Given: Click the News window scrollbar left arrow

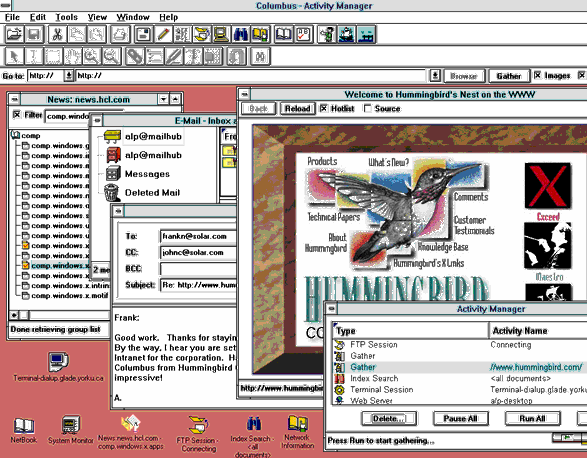Looking at the screenshot, I should click(x=14, y=315).
